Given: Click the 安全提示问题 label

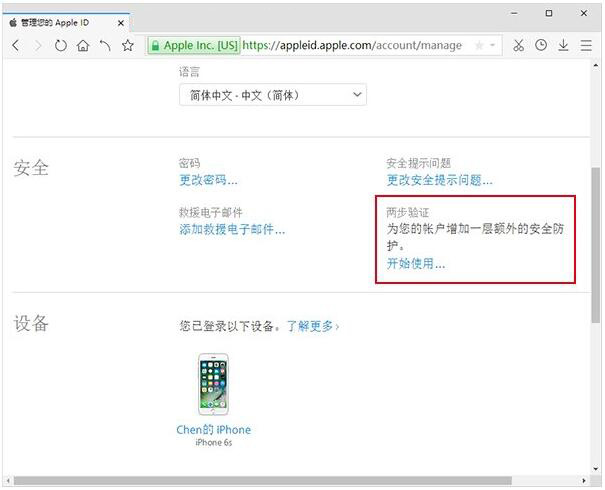Looking at the screenshot, I should pyautogui.click(x=418, y=163).
